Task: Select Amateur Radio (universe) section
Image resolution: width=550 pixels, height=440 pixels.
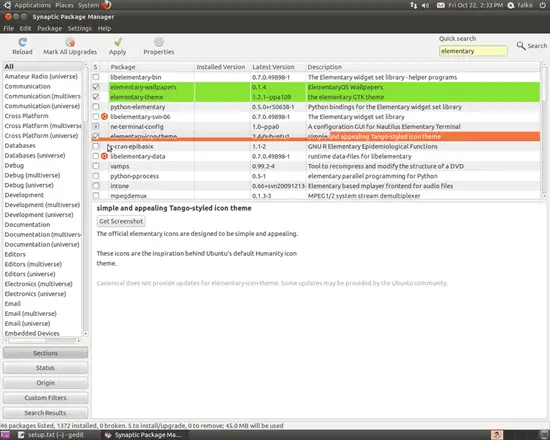Action: click(42, 76)
